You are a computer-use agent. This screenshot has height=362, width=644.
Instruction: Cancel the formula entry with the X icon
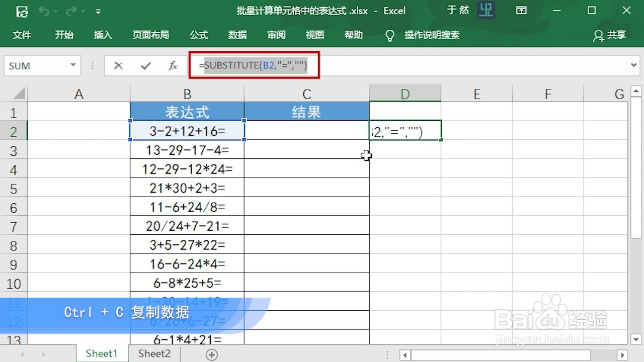(118, 65)
